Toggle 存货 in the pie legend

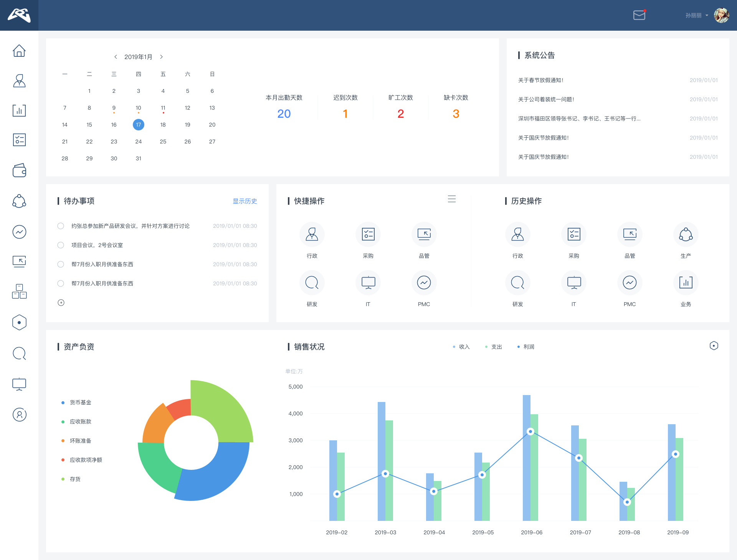pyautogui.click(x=71, y=479)
